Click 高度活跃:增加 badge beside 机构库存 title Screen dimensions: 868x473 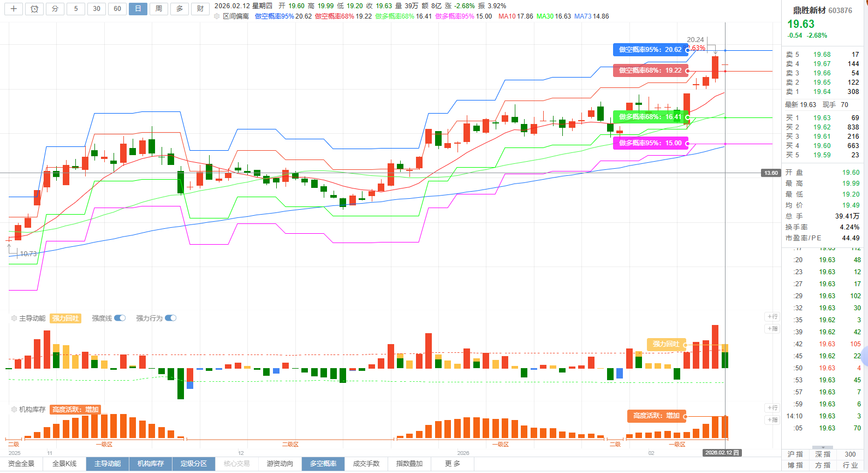pyautogui.click(x=75, y=409)
